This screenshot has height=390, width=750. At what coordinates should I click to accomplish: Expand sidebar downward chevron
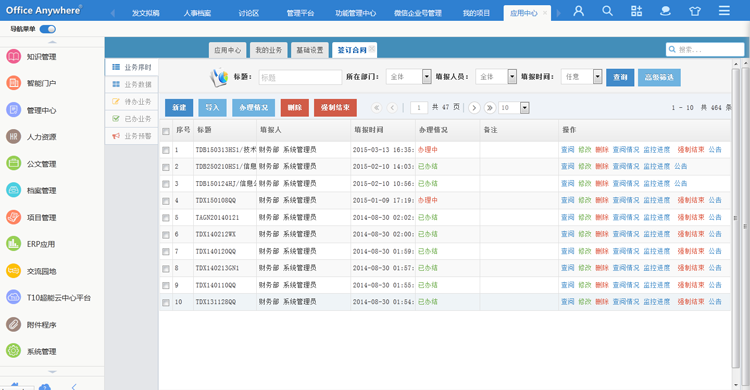point(52,371)
